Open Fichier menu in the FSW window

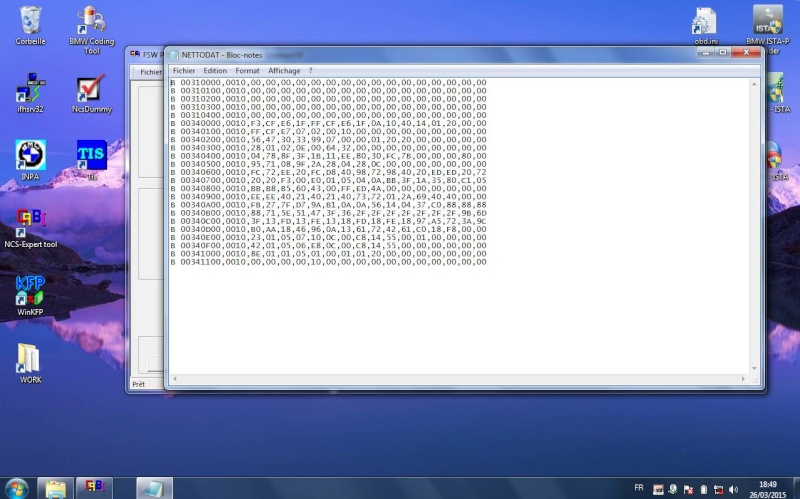(x=151, y=72)
